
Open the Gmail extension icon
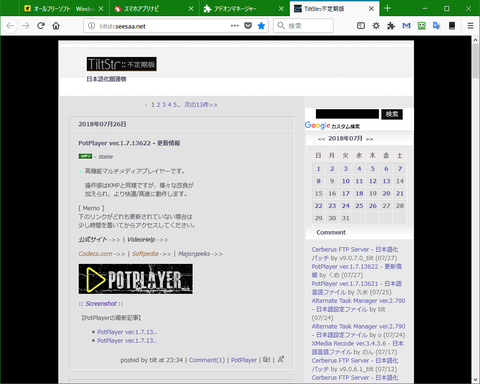point(406,26)
